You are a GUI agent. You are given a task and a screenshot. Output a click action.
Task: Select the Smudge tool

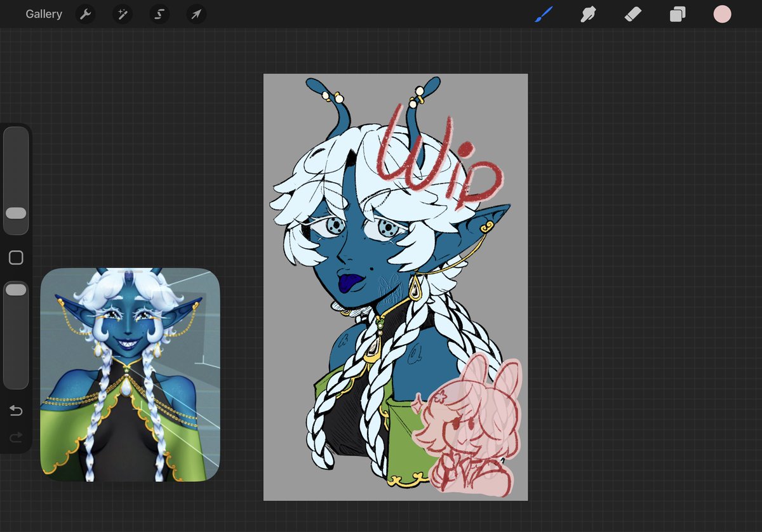pos(589,14)
